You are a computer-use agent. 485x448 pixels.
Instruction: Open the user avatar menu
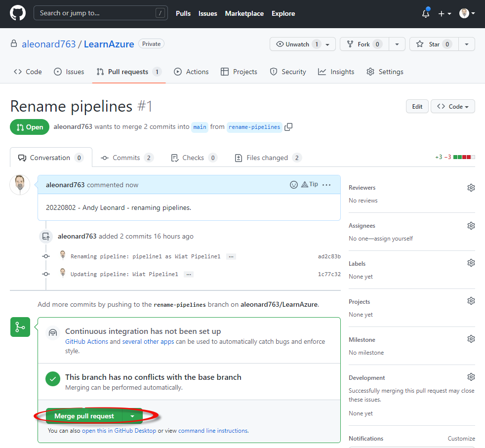[467, 13]
